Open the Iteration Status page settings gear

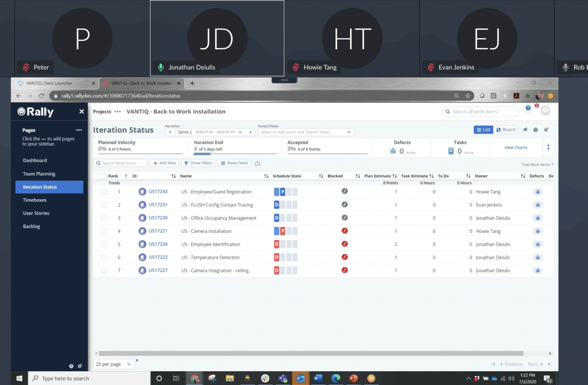coord(547,130)
